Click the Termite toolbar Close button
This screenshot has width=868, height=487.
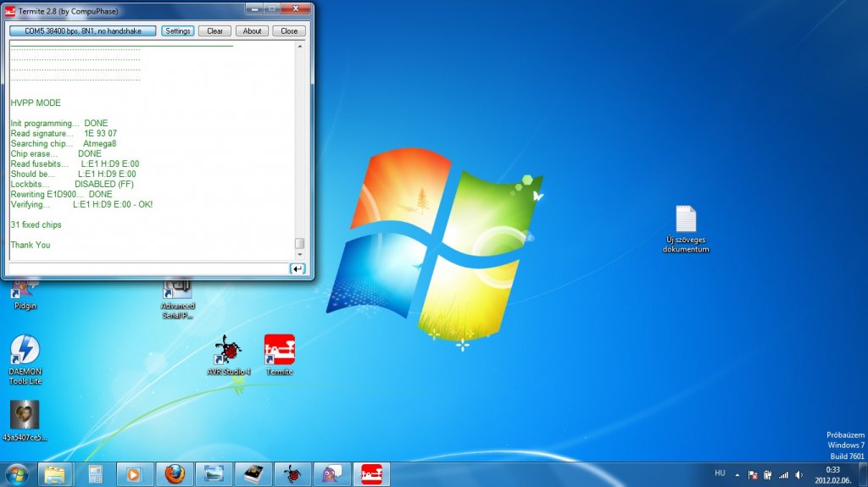click(289, 31)
